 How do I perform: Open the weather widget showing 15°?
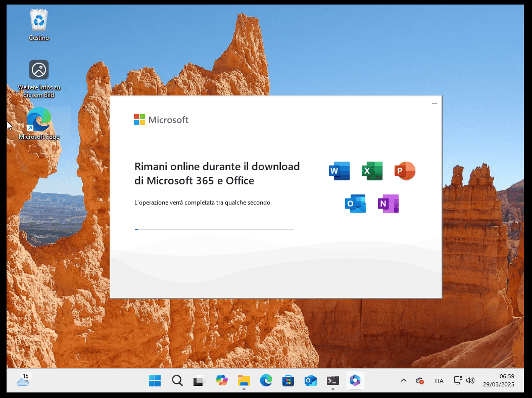[23, 380]
